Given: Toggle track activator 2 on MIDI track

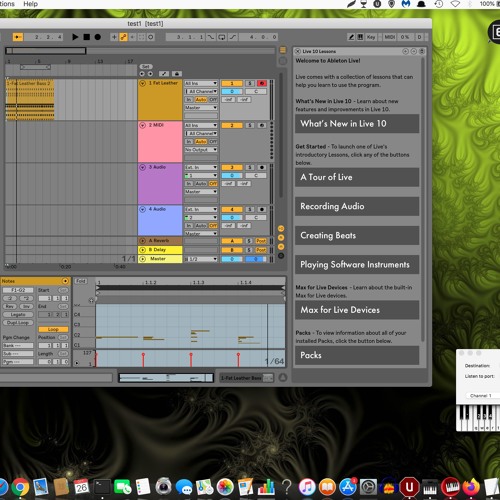Looking at the screenshot, I should [232, 125].
